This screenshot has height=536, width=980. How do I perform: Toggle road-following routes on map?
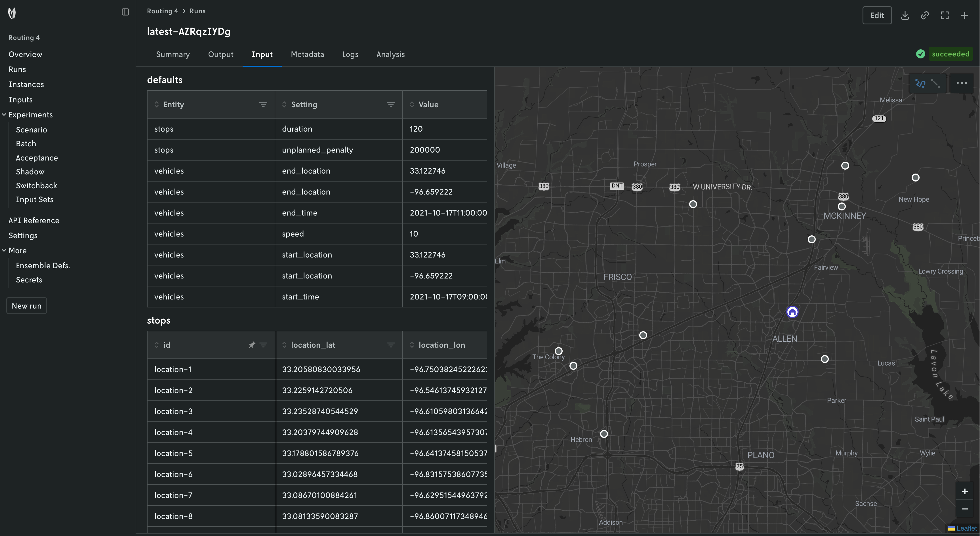pos(920,83)
